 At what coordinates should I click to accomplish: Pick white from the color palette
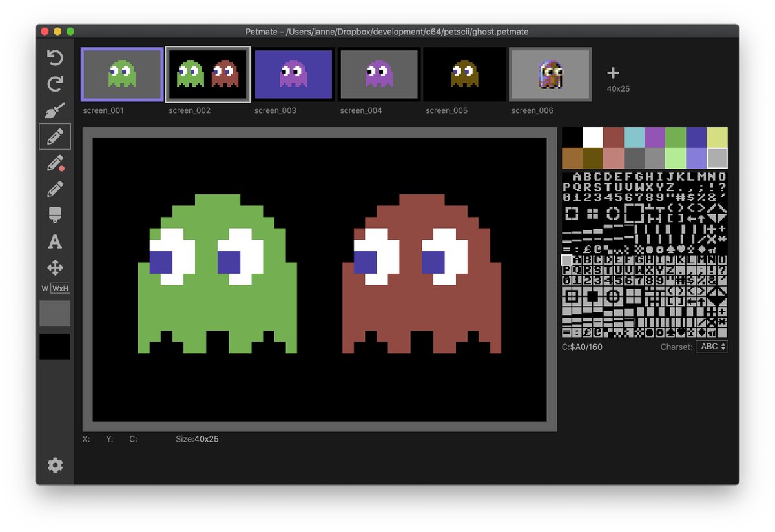click(593, 138)
